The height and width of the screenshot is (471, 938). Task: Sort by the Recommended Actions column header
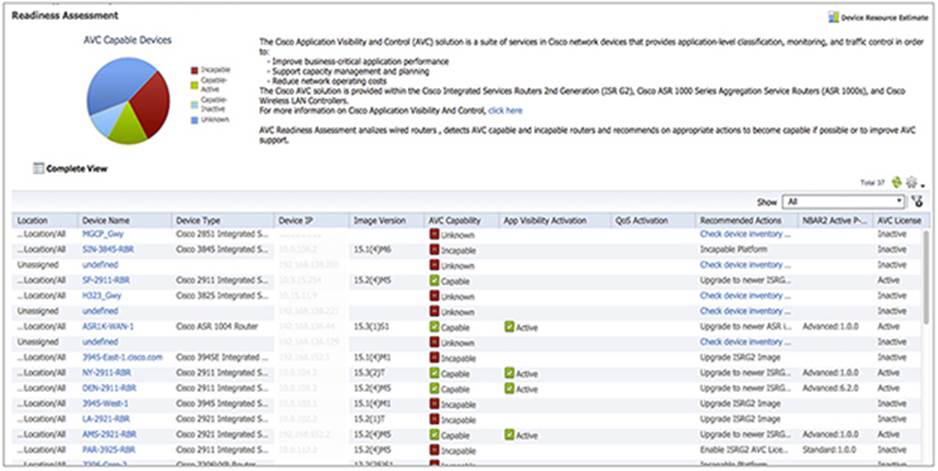tap(741, 220)
